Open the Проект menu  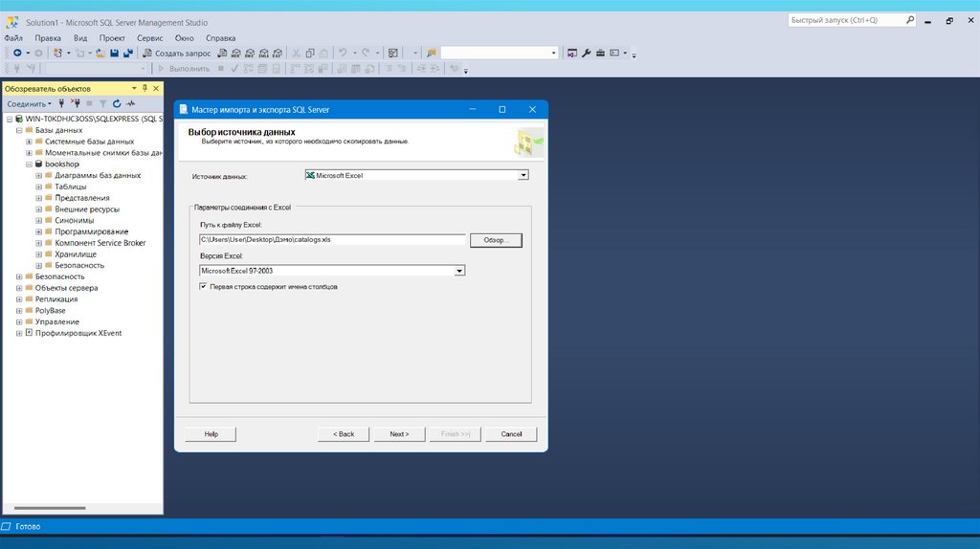click(112, 38)
